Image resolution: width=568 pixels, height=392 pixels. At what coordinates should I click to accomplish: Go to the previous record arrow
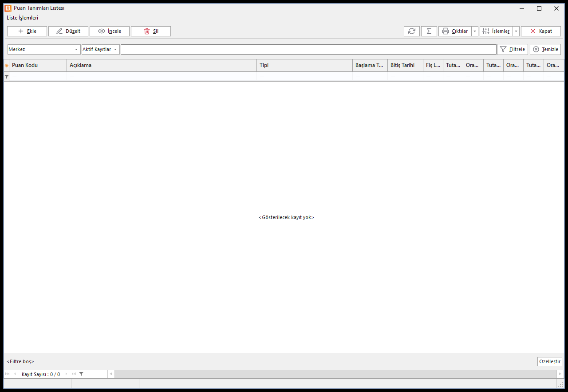click(15, 374)
